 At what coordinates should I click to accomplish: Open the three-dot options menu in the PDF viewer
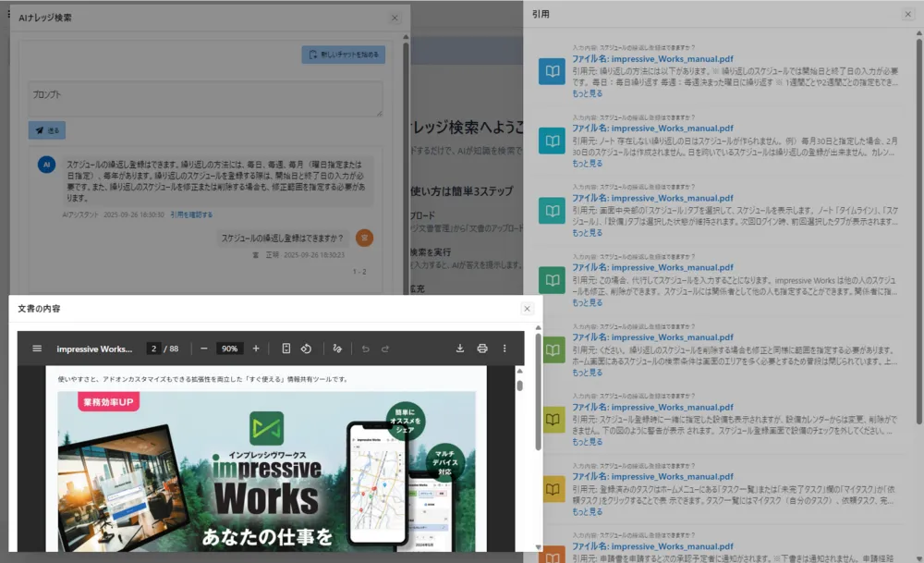(x=505, y=348)
